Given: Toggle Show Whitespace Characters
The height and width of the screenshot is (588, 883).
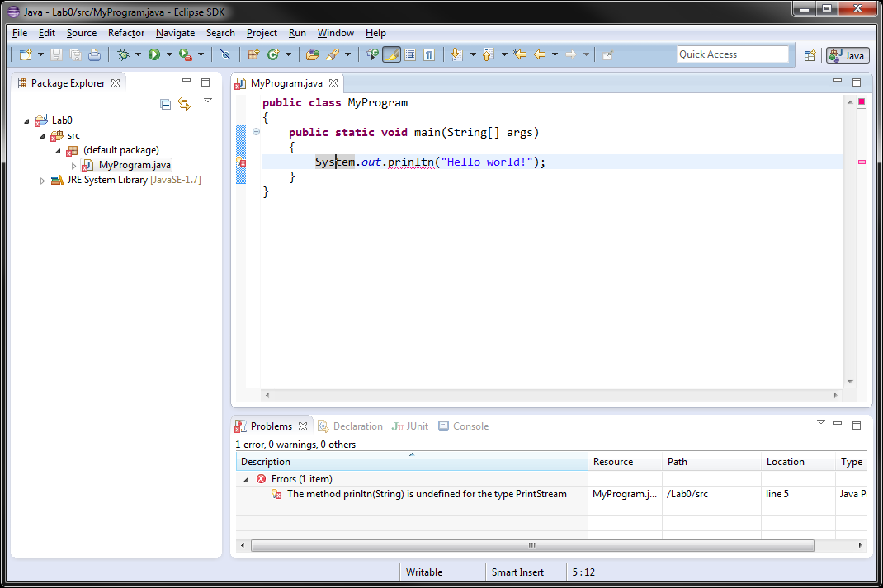Looking at the screenshot, I should pyautogui.click(x=430, y=54).
